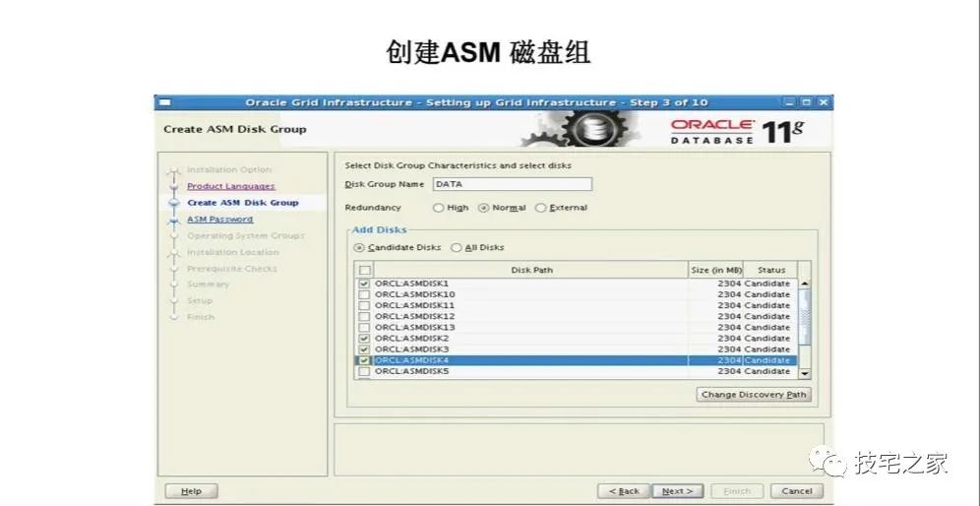Sort by the Size (in MB) column header

[x=716, y=270]
